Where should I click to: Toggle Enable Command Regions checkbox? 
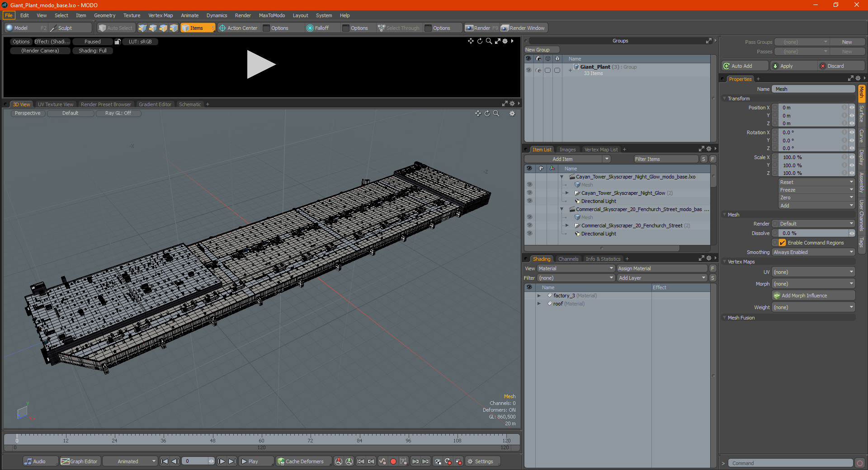783,243
